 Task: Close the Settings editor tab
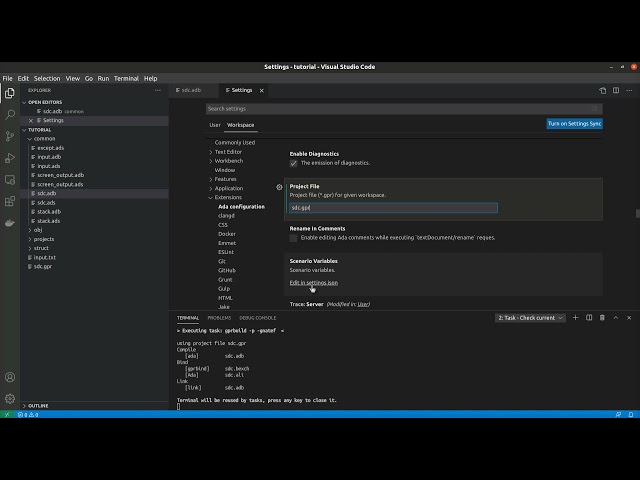pyautogui.click(x=262, y=91)
